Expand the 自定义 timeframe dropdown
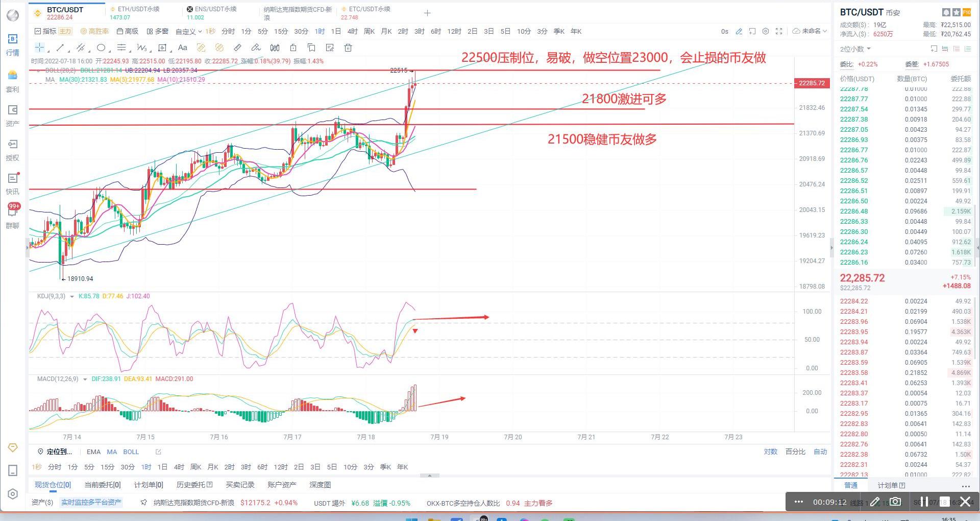 point(188,32)
